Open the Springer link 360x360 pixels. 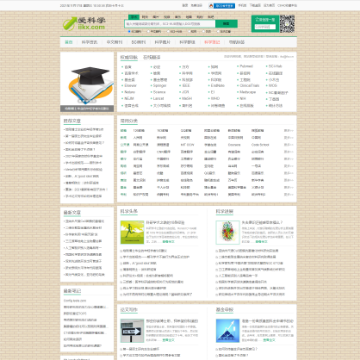[160, 86]
